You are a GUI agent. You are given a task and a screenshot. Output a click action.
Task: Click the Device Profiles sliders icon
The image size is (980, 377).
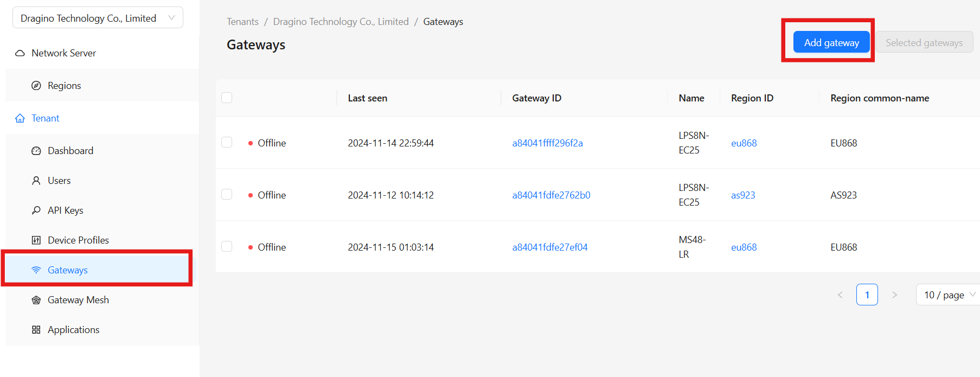(x=36, y=240)
